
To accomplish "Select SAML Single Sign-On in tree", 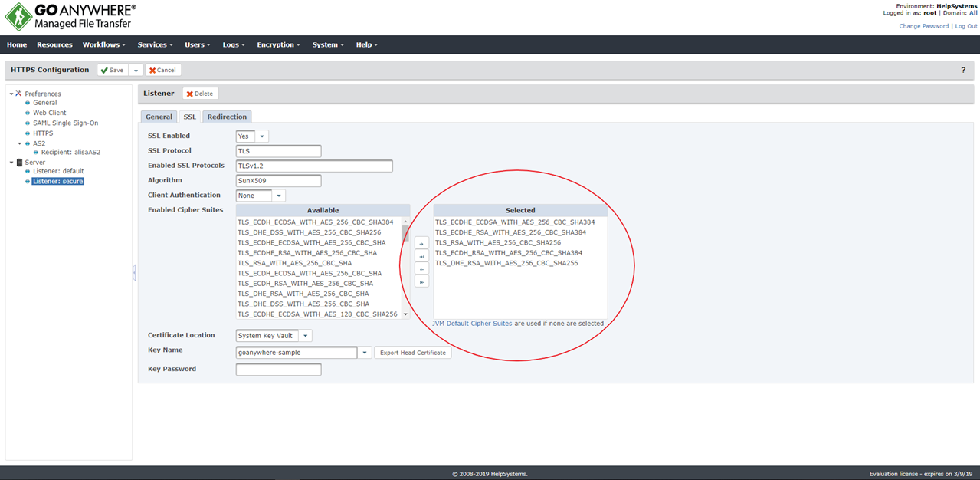I will pyautogui.click(x=65, y=123).
